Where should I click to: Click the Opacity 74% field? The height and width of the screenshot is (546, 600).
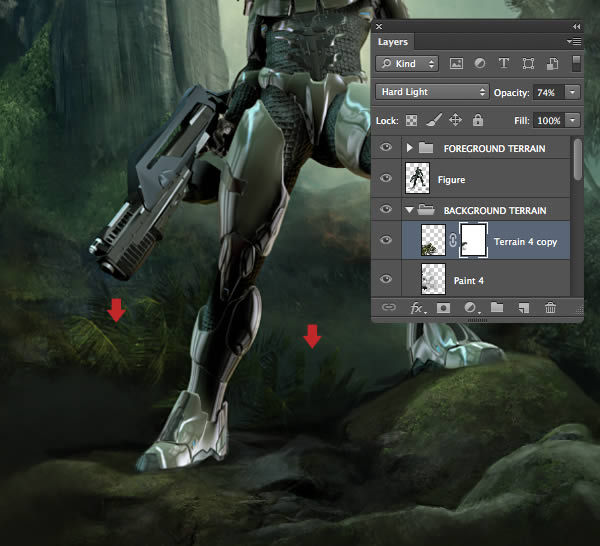click(x=549, y=92)
